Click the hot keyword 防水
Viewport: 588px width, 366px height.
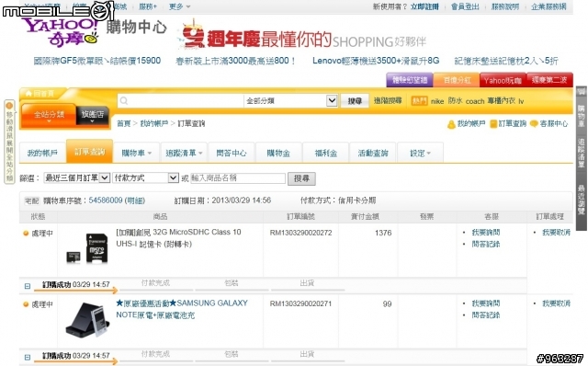tap(455, 100)
